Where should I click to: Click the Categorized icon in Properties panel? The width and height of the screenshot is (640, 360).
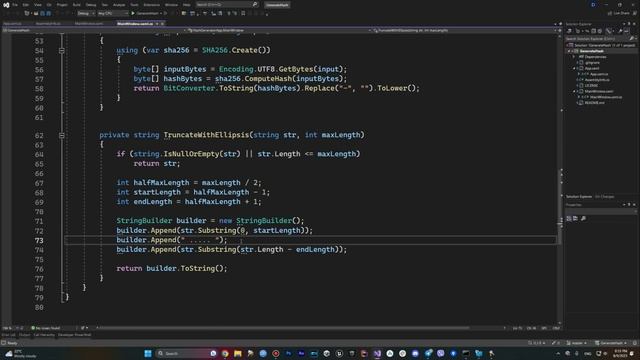coord(569,218)
